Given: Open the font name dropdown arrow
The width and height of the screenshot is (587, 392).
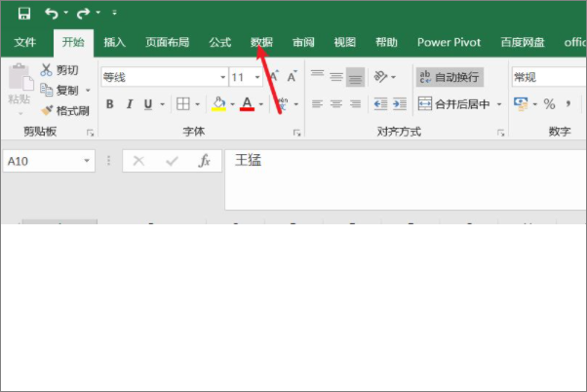Looking at the screenshot, I should [222, 77].
